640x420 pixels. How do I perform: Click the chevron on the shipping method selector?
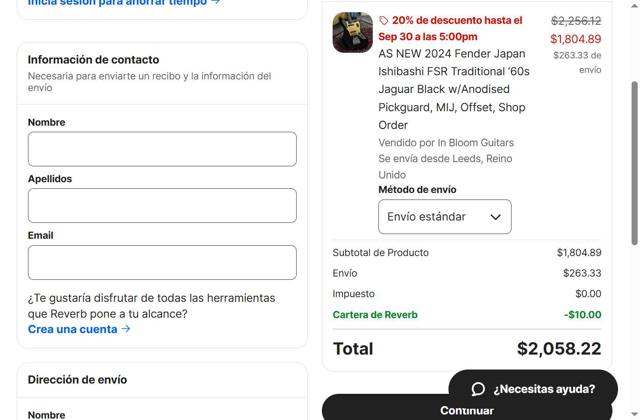click(x=495, y=217)
